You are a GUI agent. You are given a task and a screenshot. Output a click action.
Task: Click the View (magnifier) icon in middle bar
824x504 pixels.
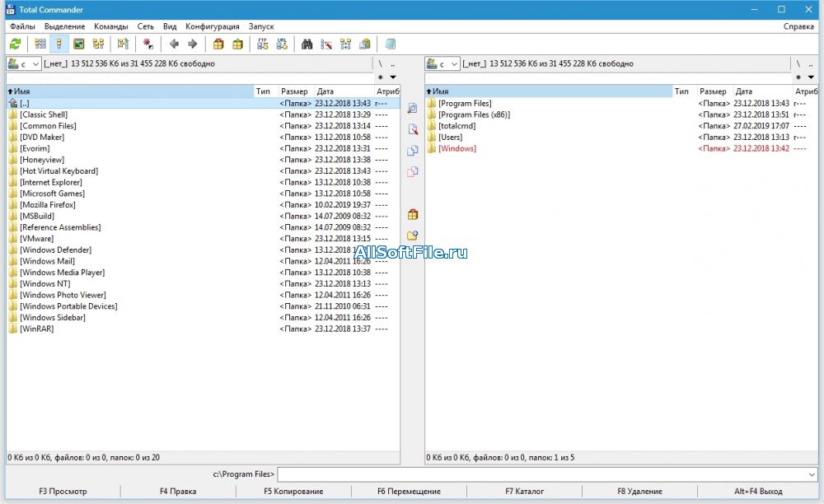(x=413, y=108)
